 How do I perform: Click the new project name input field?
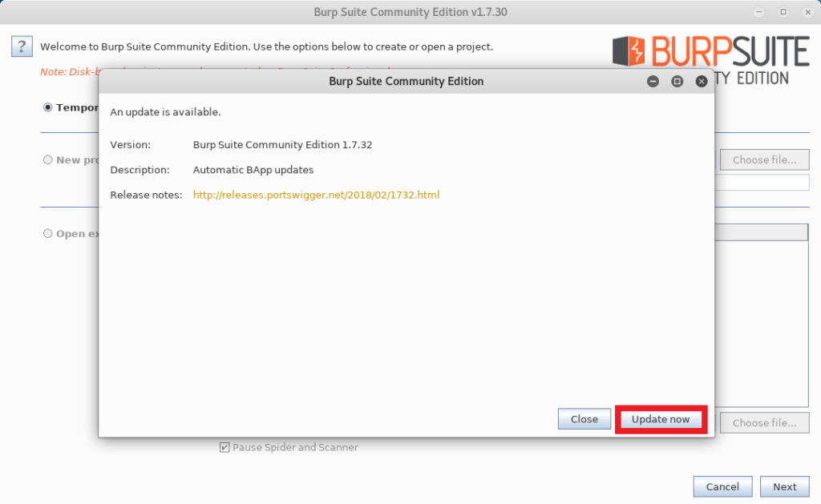click(762, 182)
